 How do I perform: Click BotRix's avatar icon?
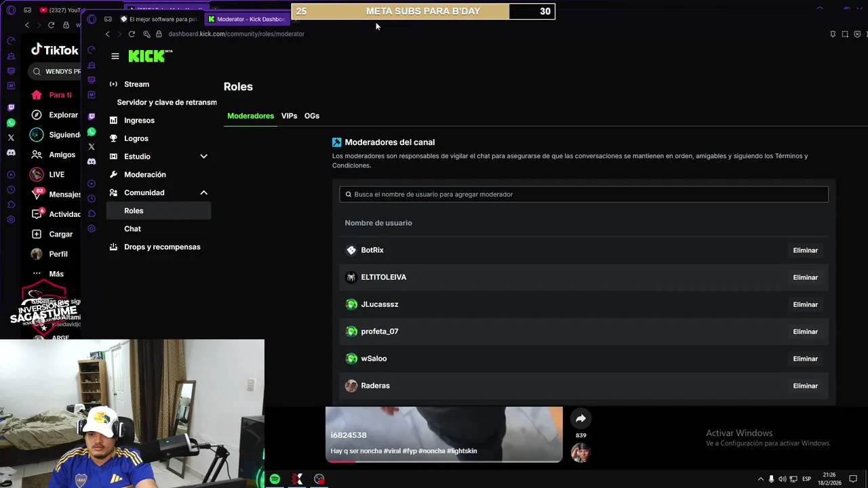[351, 250]
